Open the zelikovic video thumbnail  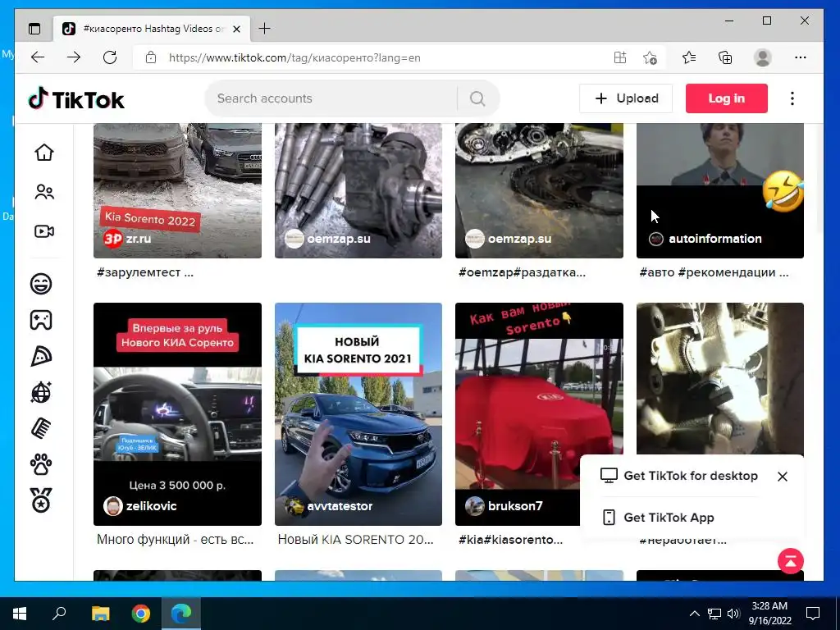177,414
